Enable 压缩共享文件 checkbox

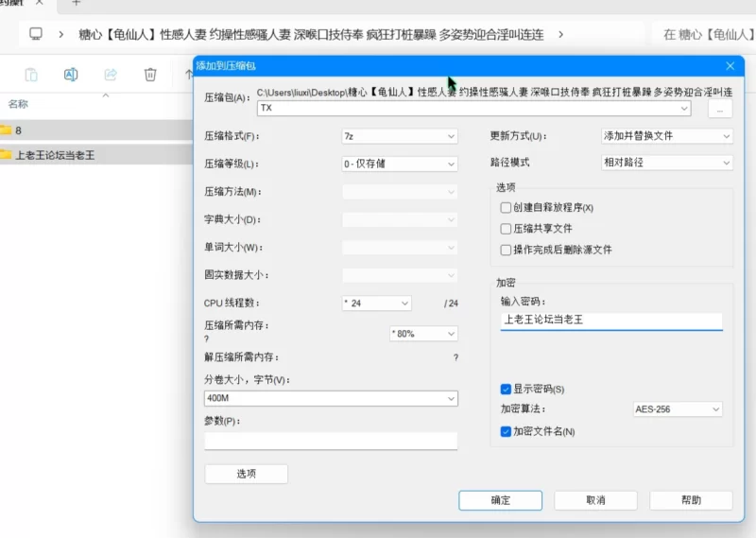coord(506,229)
